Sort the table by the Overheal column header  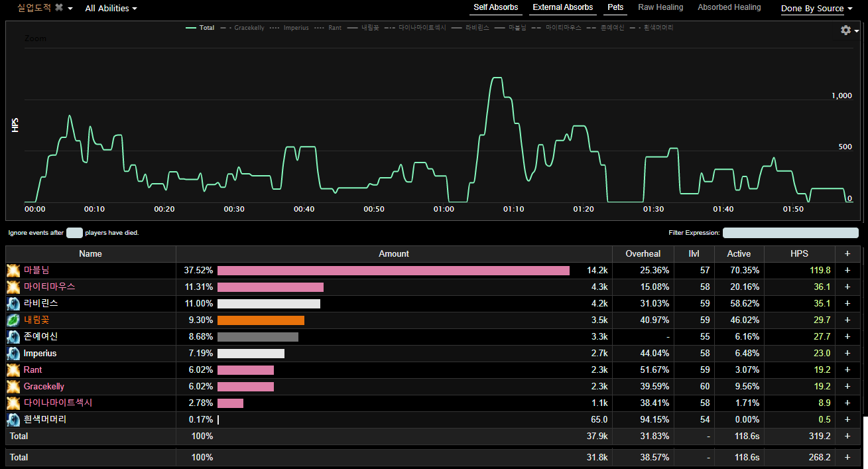click(643, 253)
